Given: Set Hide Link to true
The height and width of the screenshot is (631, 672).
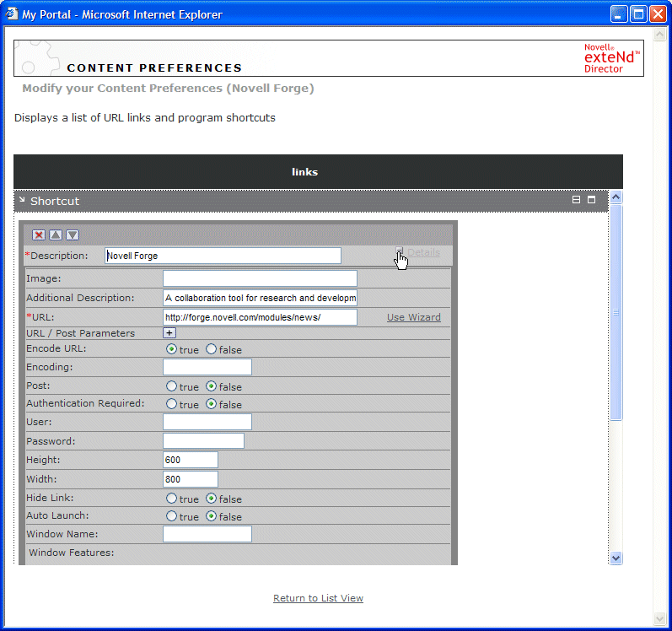Looking at the screenshot, I should [171, 499].
